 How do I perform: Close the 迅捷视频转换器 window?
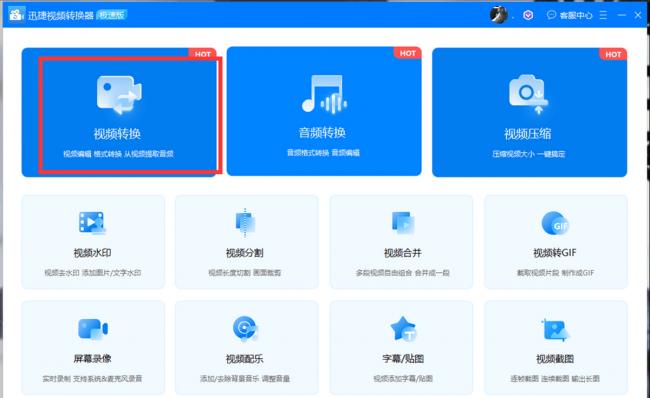point(638,15)
